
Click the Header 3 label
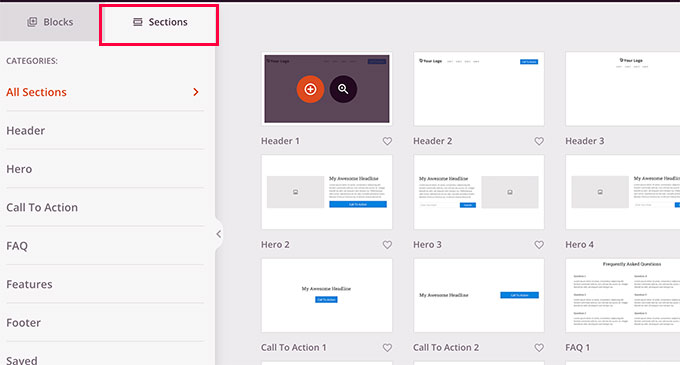[x=585, y=141]
